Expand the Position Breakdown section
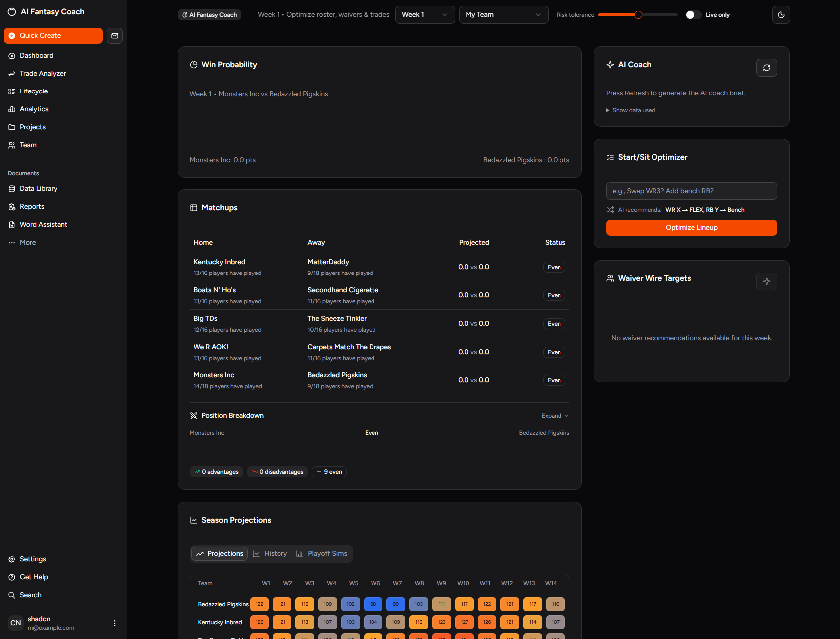The width and height of the screenshot is (840, 639). point(555,416)
